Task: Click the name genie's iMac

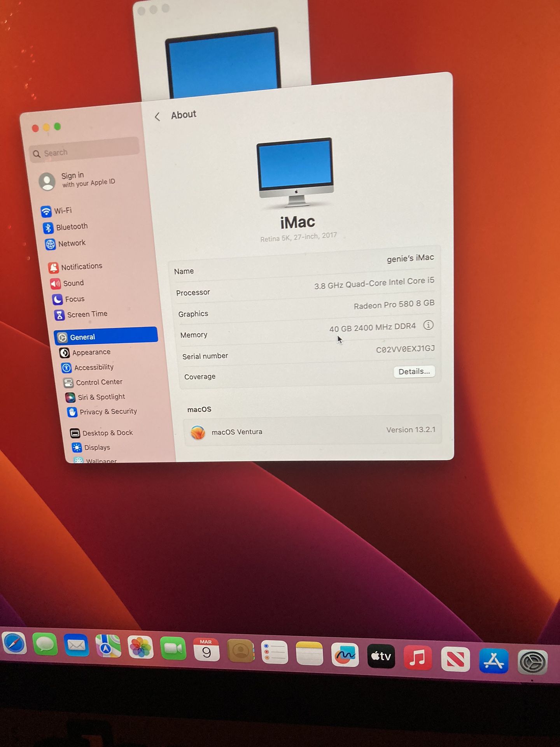Action: [410, 259]
